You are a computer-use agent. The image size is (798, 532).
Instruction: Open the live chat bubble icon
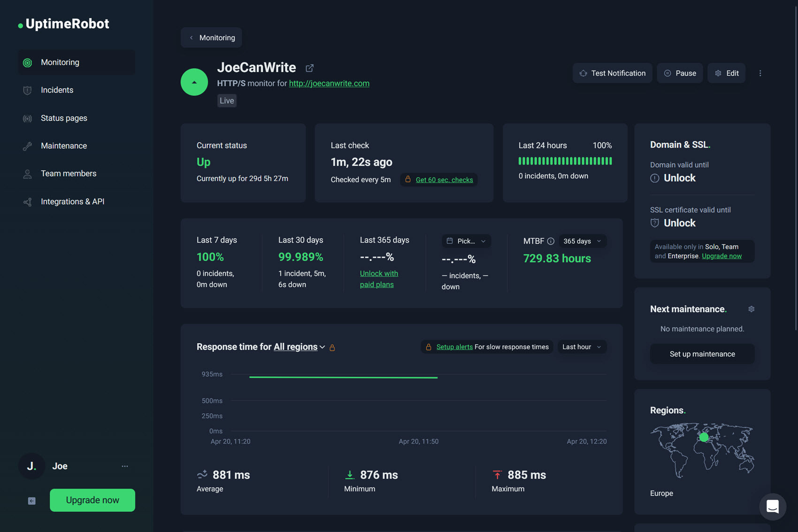772,507
